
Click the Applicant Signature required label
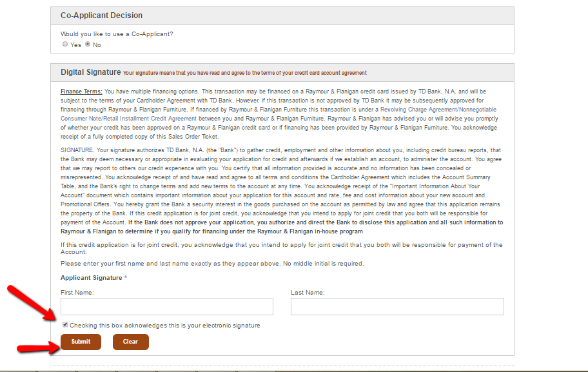[93, 278]
